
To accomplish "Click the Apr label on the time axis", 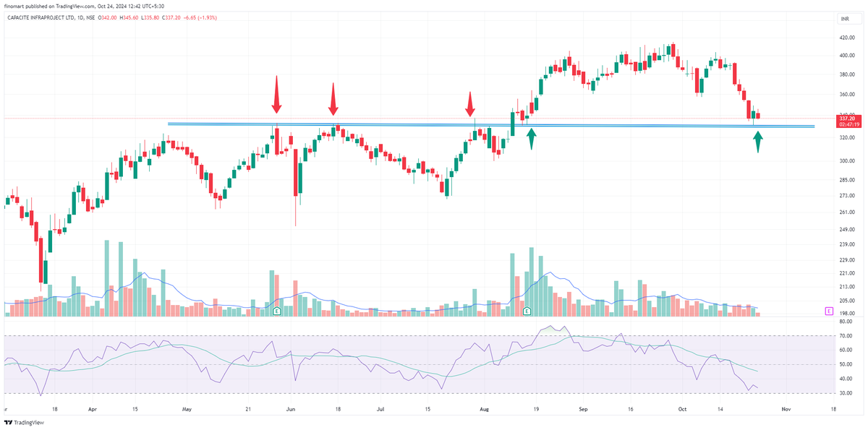I will pyautogui.click(x=92, y=408).
